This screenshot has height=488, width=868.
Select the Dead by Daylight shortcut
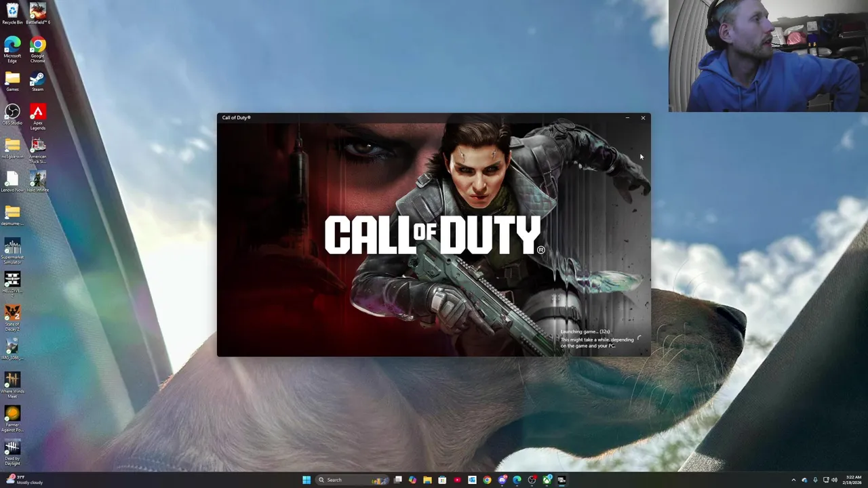point(12,452)
